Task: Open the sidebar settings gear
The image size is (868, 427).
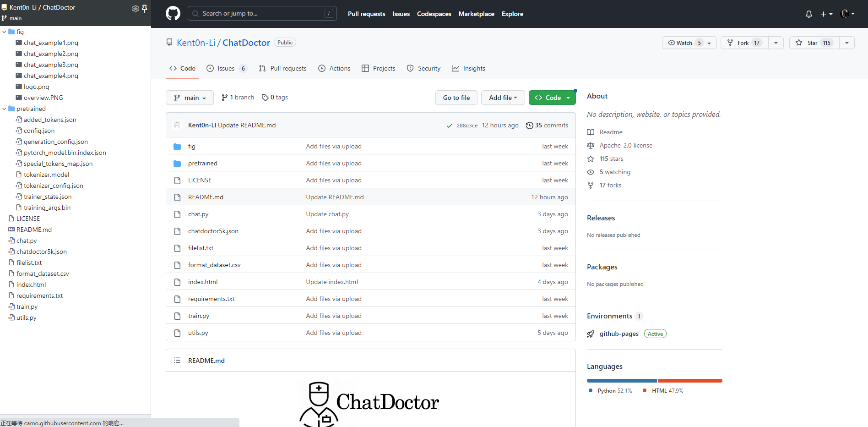Action: 135,8
